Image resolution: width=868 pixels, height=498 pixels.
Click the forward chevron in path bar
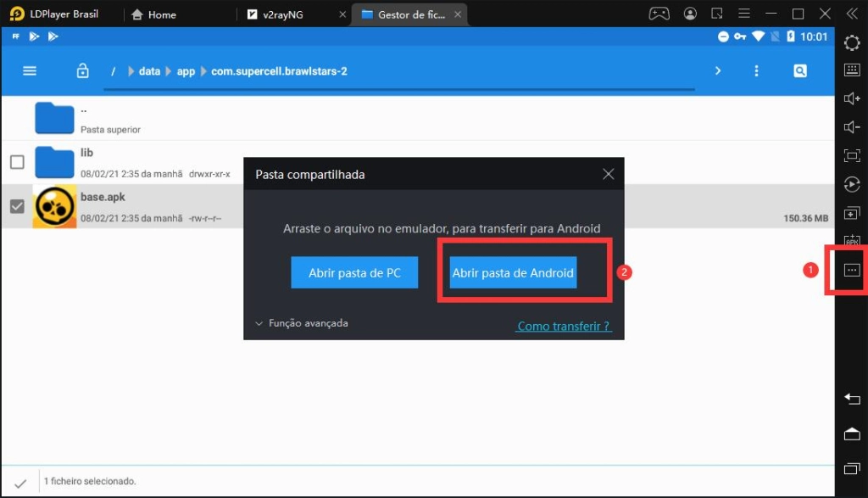pyautogui.click(x=718, y=71)
